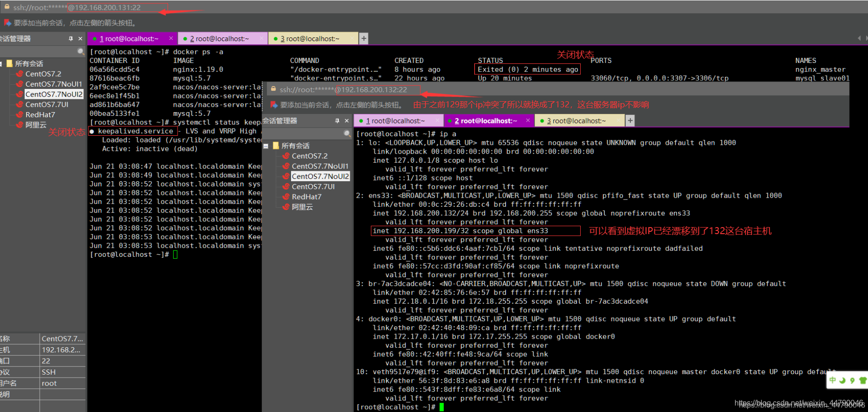The width and height of the screenshot is (868, 412).
Task: Click the session search field in the 132 window
Action: pos(303,134)
